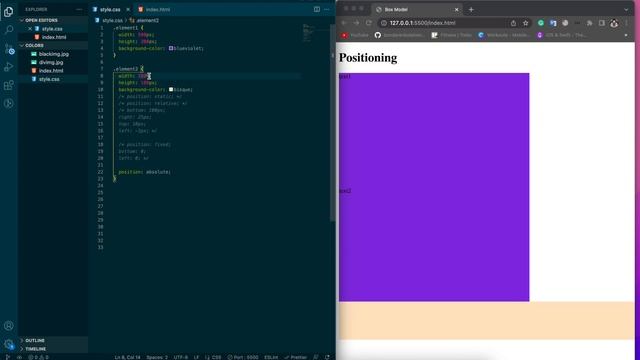Open the Chrome profile avatar
The width and height of the screenshot is (640, 360).
point(614,23)
